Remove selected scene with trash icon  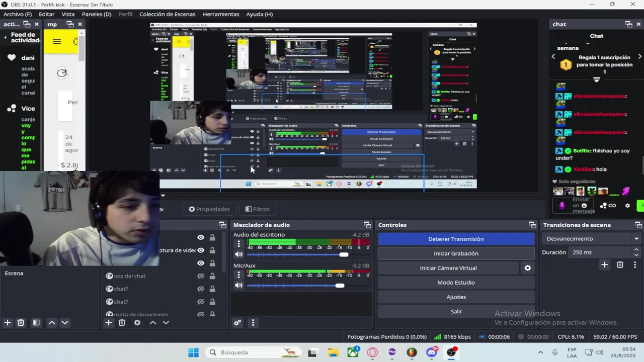[x=21, y=323]
